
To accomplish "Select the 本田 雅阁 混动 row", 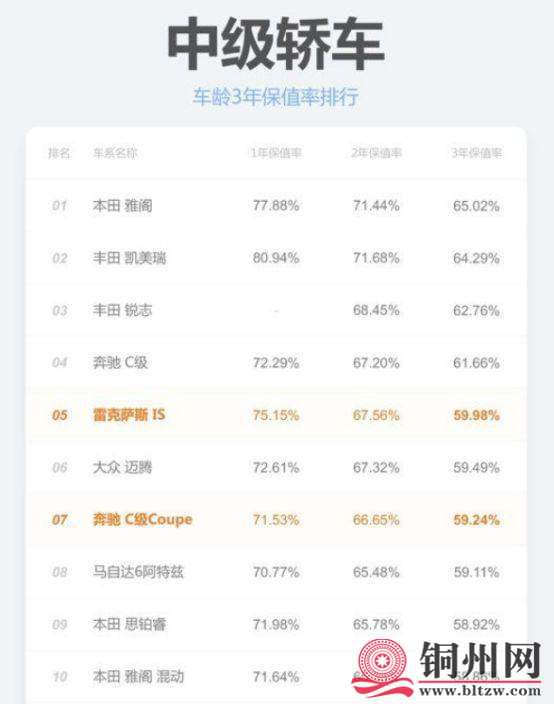I will 276,676.
